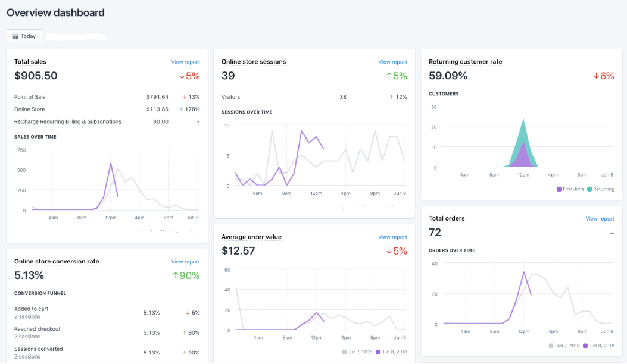
Task: Select the Point of Sale sales row
Action: click(x=107, y=97)
